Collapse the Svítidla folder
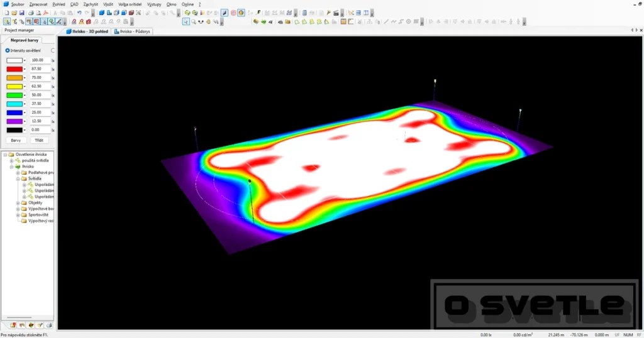This screenshot has width=644, height=338. (18, 179)
